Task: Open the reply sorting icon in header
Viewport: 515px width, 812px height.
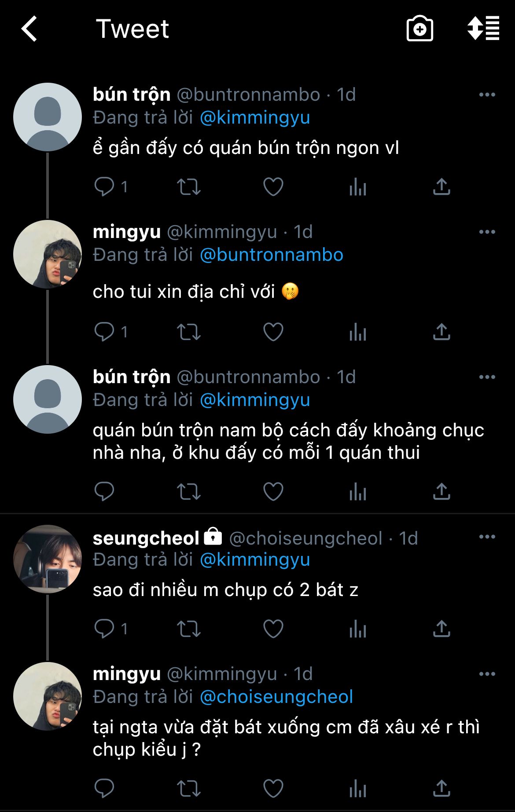Action: click(x=483, y=29)
